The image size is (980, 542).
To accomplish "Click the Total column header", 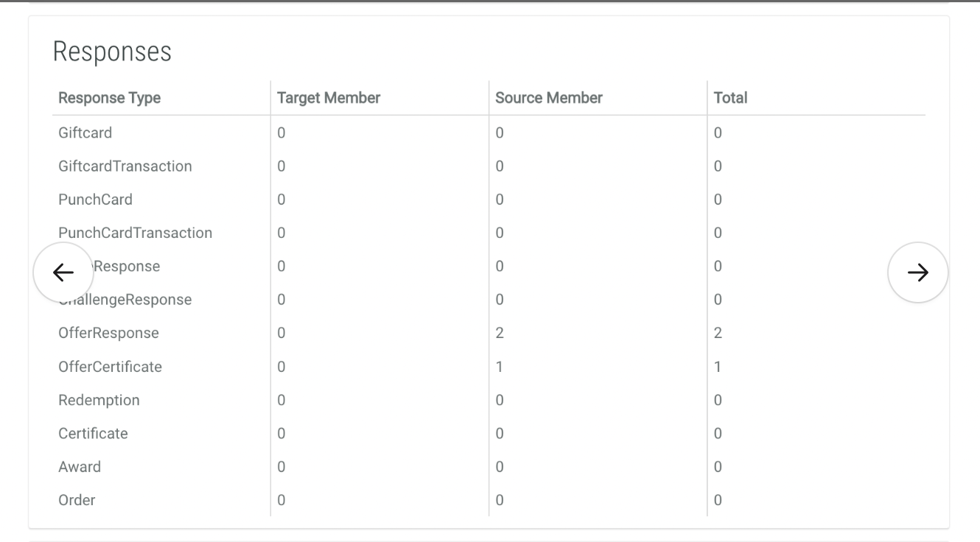I will (x=730, y=98).
